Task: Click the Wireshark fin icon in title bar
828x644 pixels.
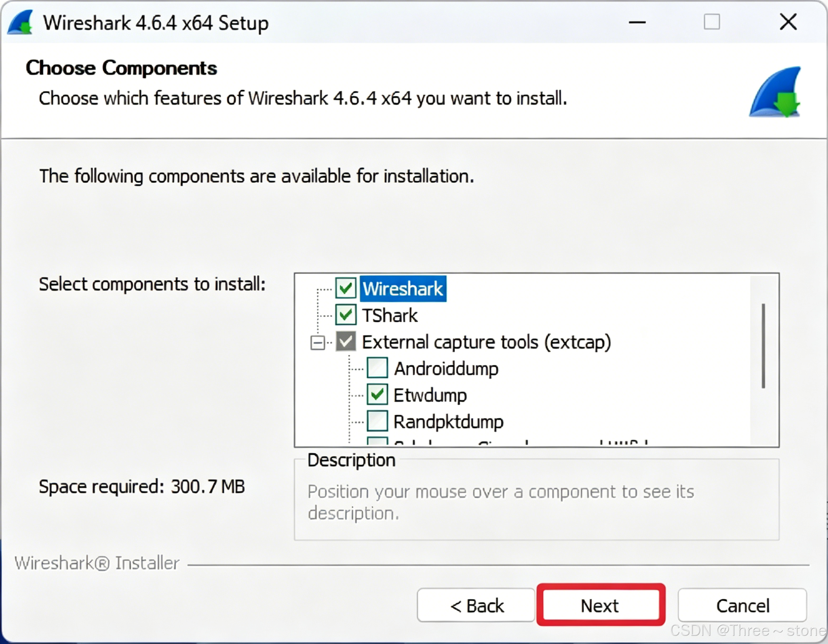Action: [20, 23]
